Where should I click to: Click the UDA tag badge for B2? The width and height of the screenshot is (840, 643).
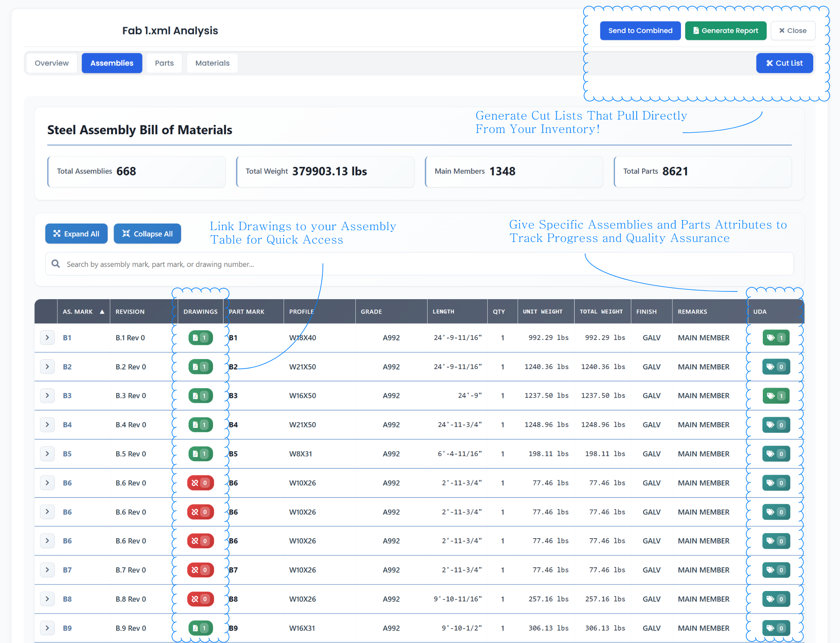click(x=775, y=367)
